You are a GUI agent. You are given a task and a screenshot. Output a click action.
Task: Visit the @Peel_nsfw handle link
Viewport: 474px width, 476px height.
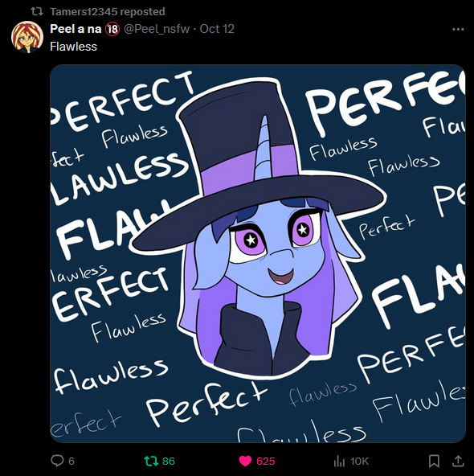pyautogui.click(x=157, y=29)
